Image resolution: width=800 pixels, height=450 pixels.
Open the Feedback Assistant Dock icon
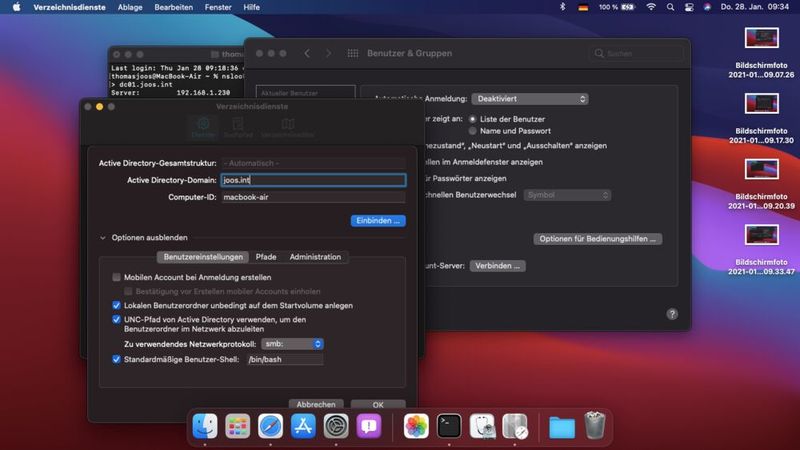click(x=368, y=426)
